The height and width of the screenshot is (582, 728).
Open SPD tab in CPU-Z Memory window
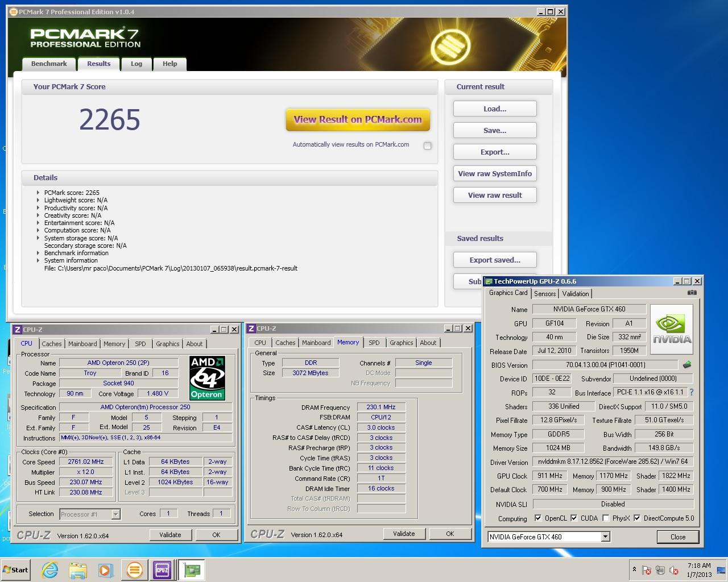pyautogui.click(x=374, y=343)
